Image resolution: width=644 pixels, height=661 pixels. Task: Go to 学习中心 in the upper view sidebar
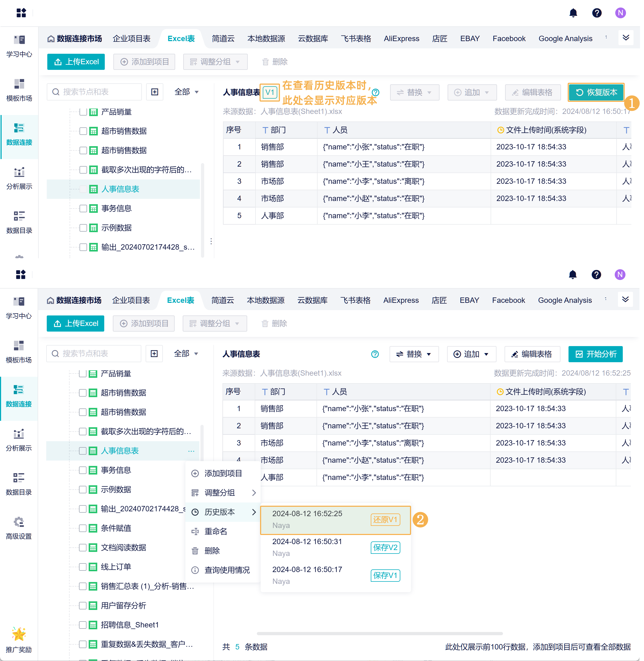[19, 46]
